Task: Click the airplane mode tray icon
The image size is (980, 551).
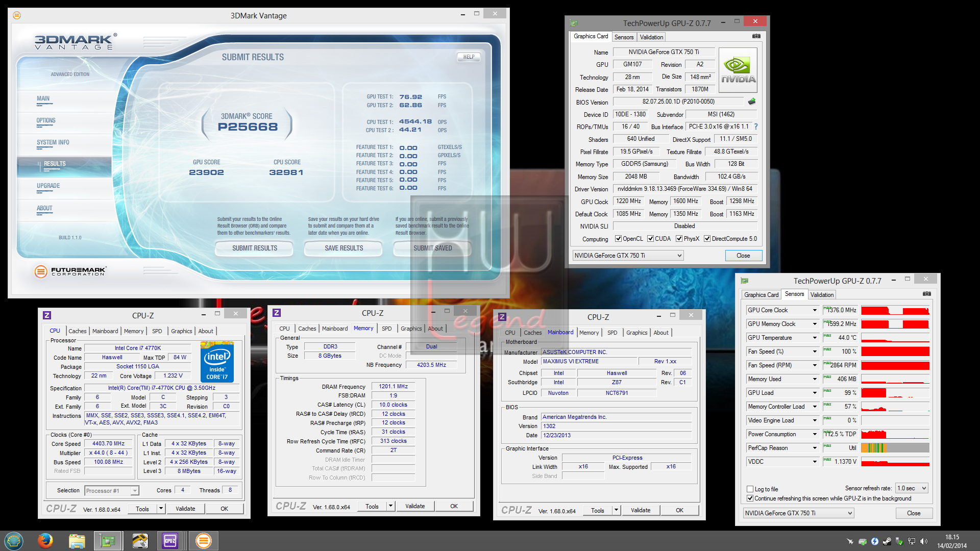Action: tap(850, 541)
